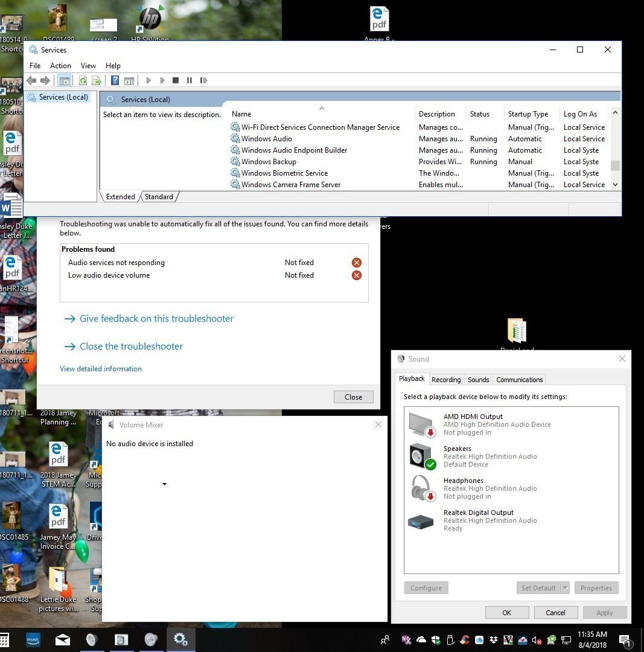Click the Forward arrow in Services toolbar

(x=45, y=80)
